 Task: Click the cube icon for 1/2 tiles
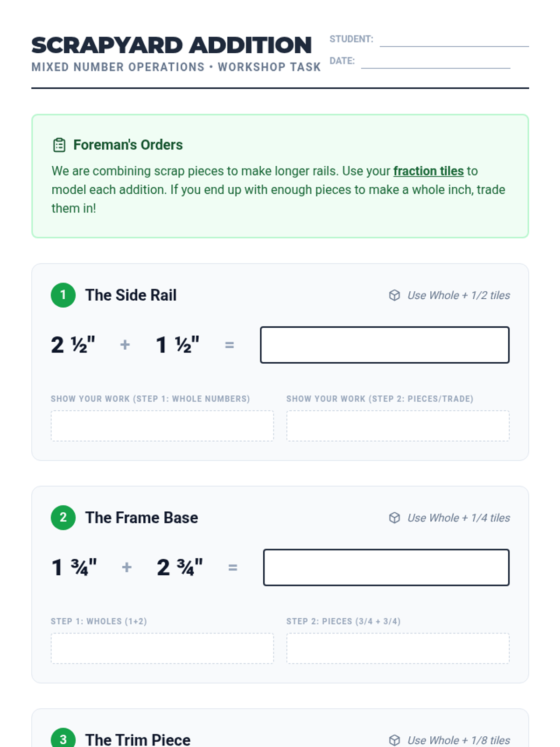pyautogui.click(x=394, y=296)
